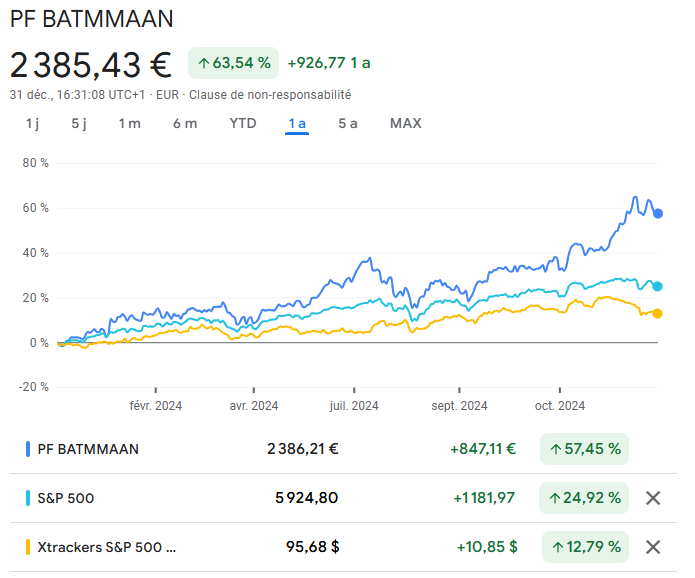Open the 5 a chart range

pos(348,123)
